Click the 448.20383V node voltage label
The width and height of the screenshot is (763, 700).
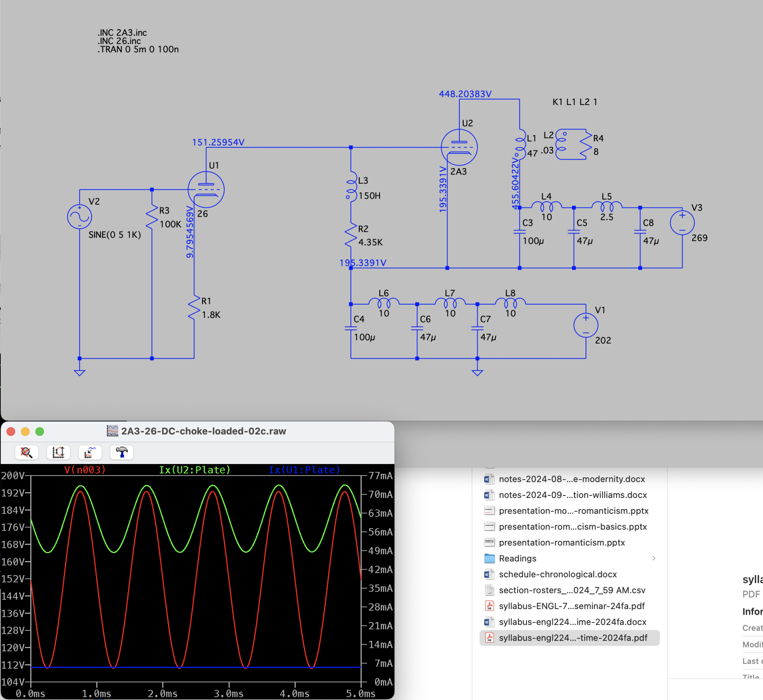click(465, 94)
